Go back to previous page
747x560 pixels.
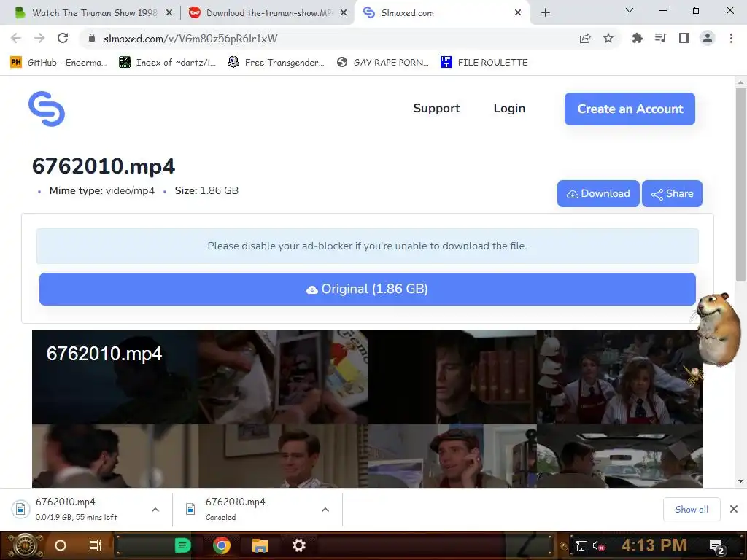(16, 38)
